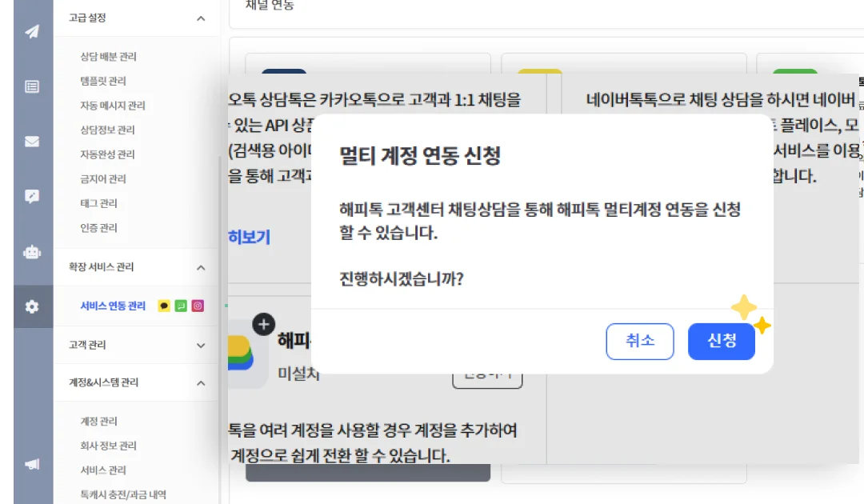Click the Instagram icon next to 서비스 연동 관리

(x=198, y=306)
